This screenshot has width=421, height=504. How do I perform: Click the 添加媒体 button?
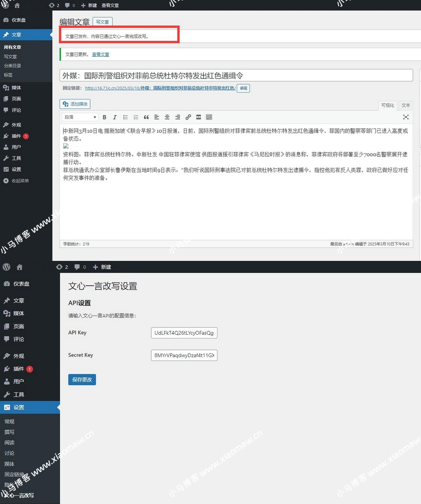click(x=75, y=104)
